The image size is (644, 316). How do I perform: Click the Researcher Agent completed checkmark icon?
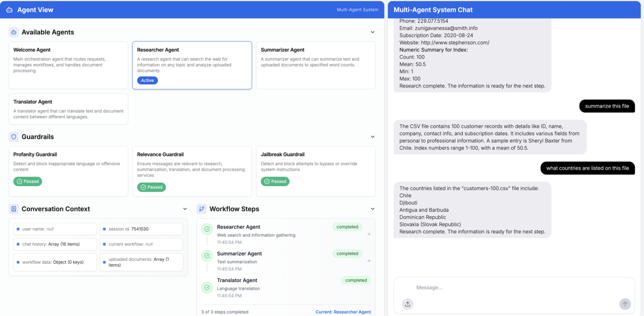pos(207,229)
